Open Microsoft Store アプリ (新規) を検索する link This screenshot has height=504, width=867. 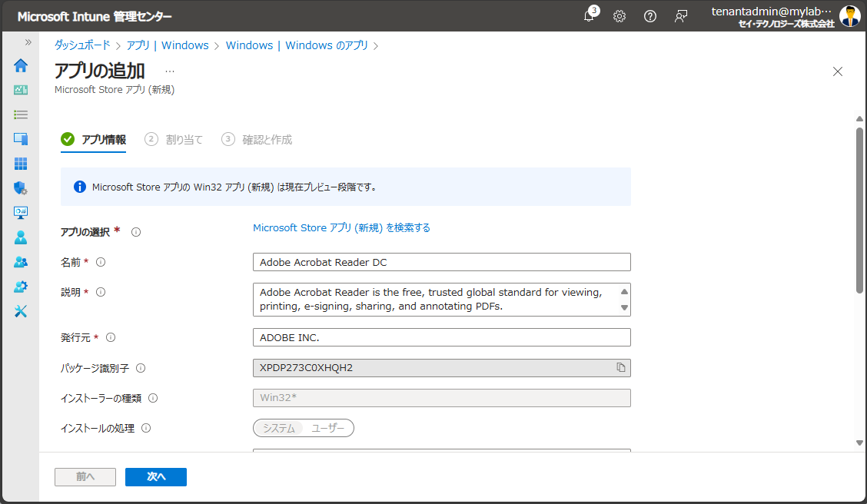(x=341, y=227)
